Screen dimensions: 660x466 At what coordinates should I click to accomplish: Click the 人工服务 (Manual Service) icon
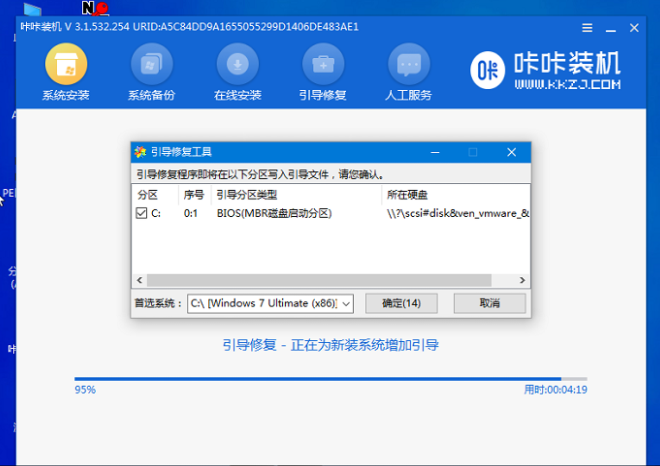(407, 66)
